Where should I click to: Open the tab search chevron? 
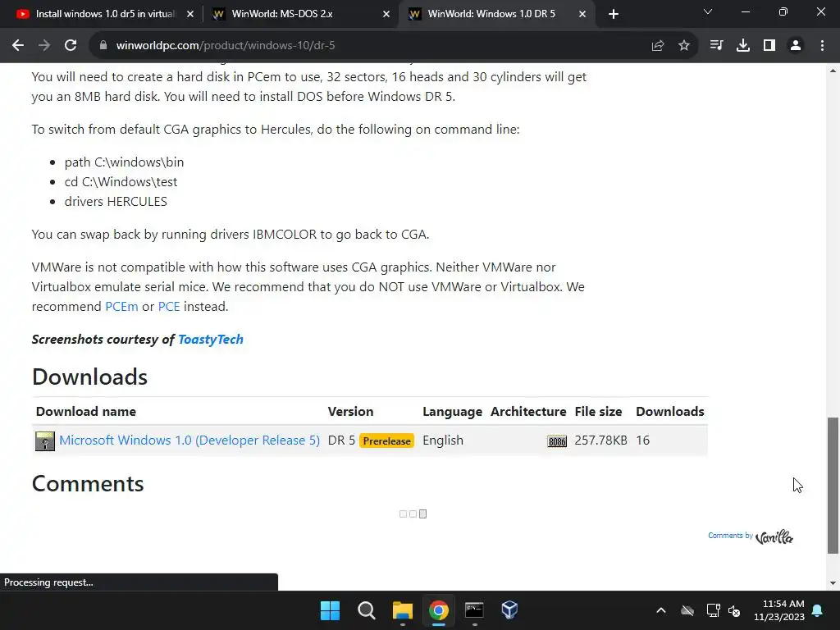coord(708,11)
